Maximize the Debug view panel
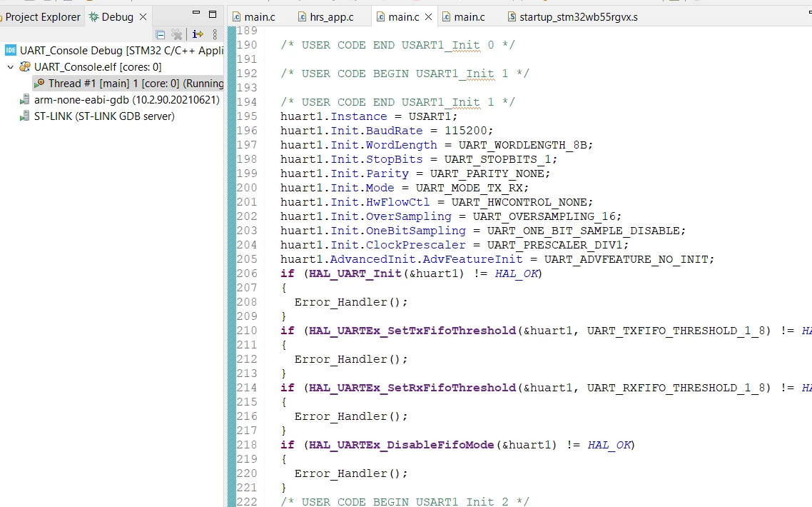The width and height of the screenshot is (812, 507). point(213,14)
